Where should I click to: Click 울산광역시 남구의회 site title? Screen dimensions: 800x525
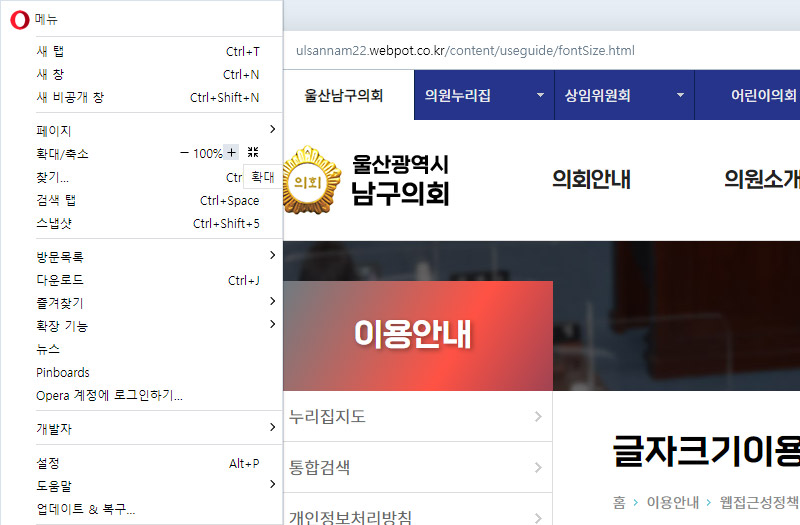pyautogui.click(x=401, y=180)
